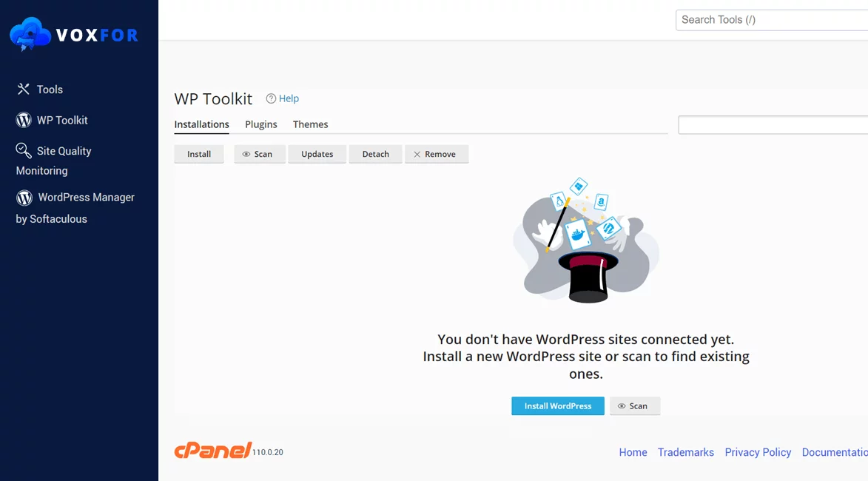Switch to the Themes tab
Viewport: 868px width, 481px height.
(311, 124)
